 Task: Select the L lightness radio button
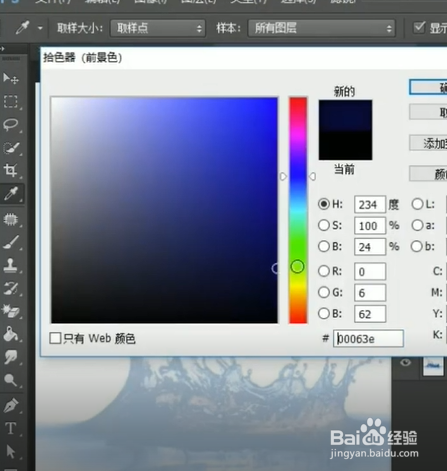(x=417, y=204)
